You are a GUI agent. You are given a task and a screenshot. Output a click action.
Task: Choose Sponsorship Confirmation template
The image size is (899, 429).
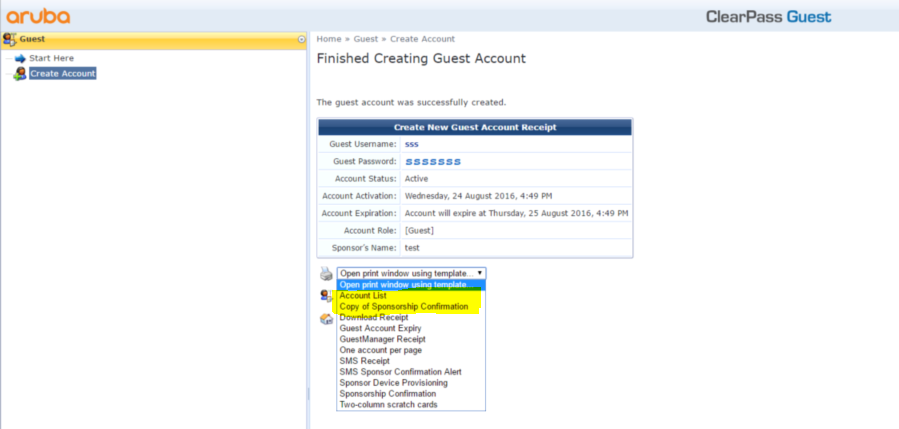(411, 393)
